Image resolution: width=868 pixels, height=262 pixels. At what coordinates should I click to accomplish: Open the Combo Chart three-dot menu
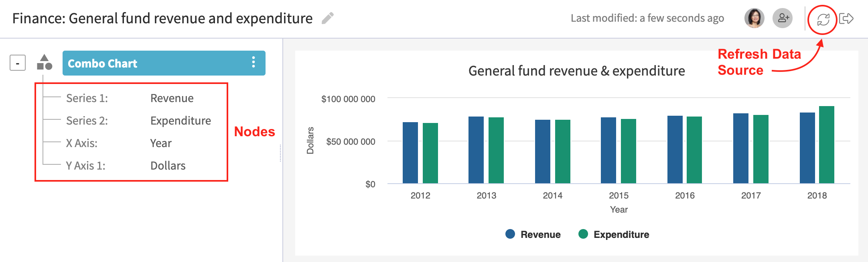pyautogui.click(x=254, y=62)
